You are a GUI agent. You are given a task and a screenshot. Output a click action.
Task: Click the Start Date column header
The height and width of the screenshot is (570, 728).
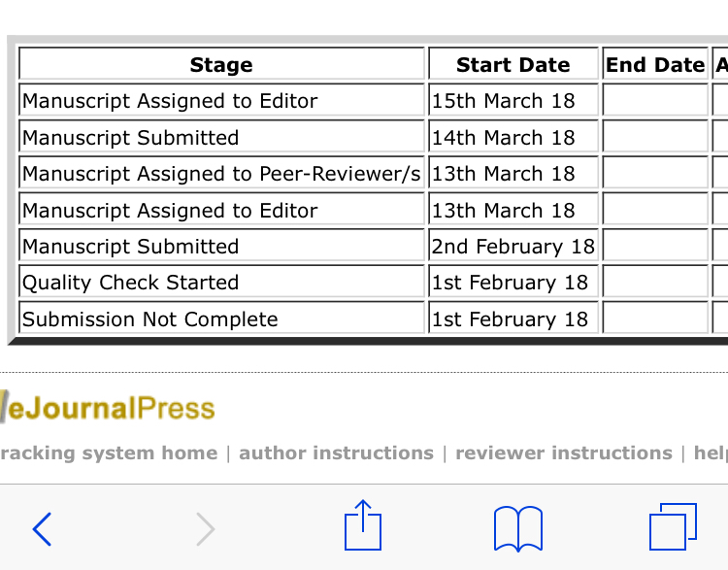[x=513, y=65]
